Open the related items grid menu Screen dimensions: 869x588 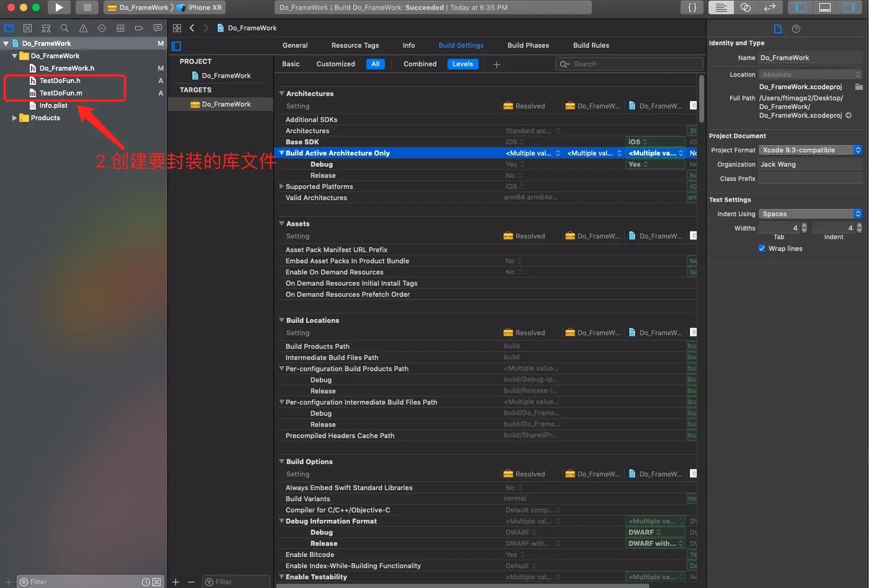pos(177,28)
